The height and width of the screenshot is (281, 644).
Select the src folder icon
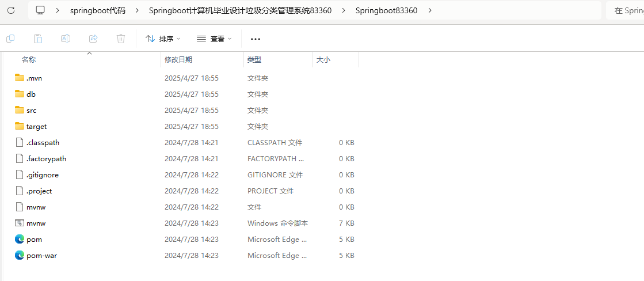(20, 110)
